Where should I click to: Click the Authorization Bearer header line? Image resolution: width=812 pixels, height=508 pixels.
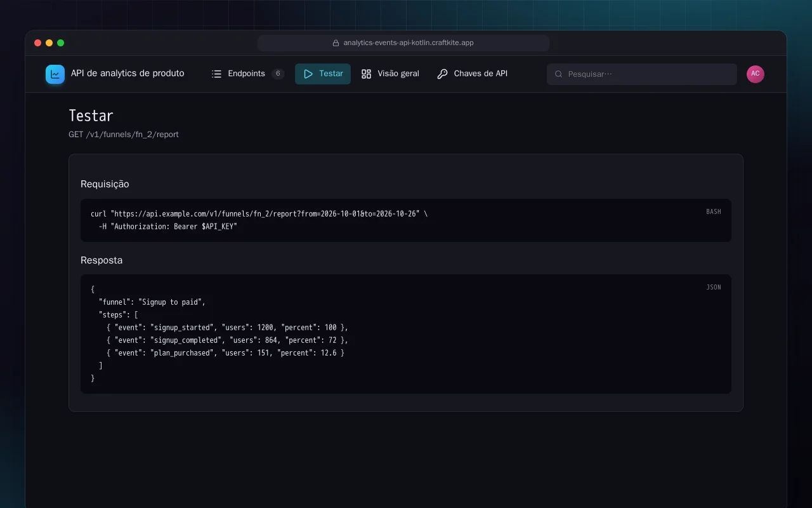(x=167, y=227)
